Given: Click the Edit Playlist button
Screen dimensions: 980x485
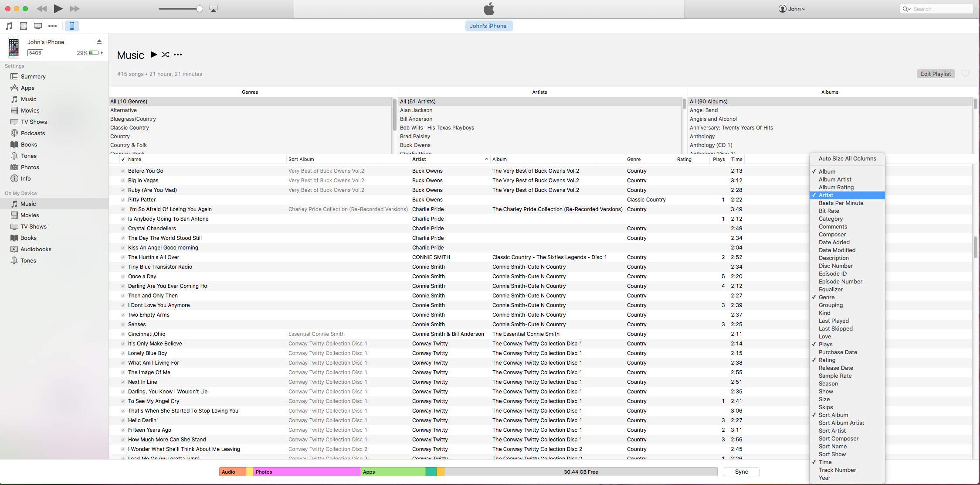Looking at the screenshot, I should pyautogui.click(x=936, y=74).
